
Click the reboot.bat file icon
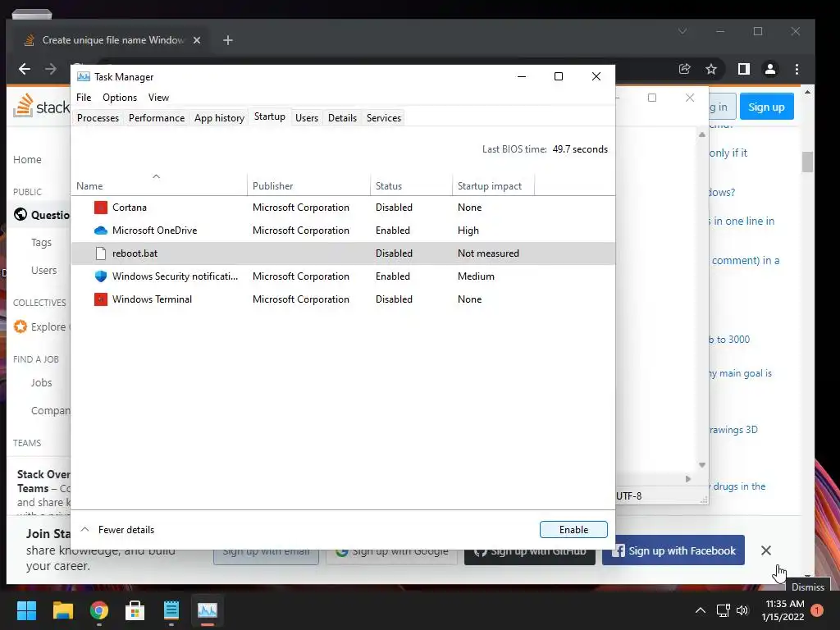tap(101, 253)
